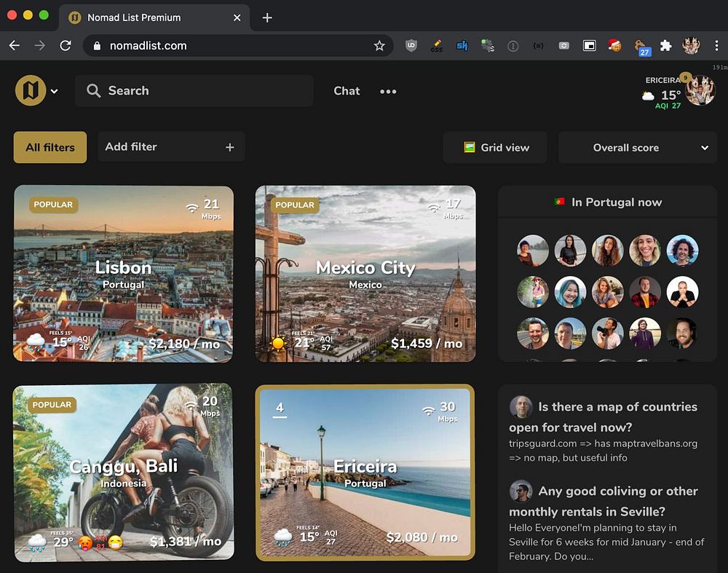Click the WiFi icon on Ericeira card

click(429, 411)
